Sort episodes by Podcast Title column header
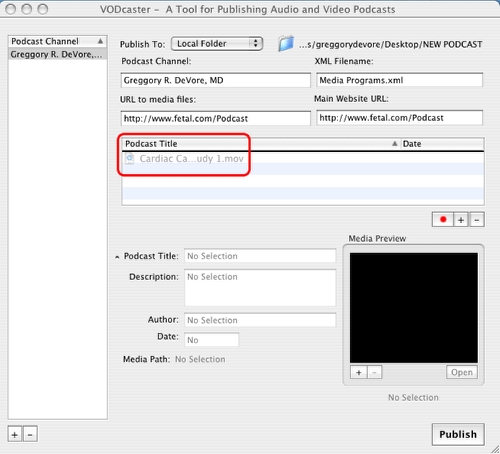The image size is (500, 454). tap(261, 144)
